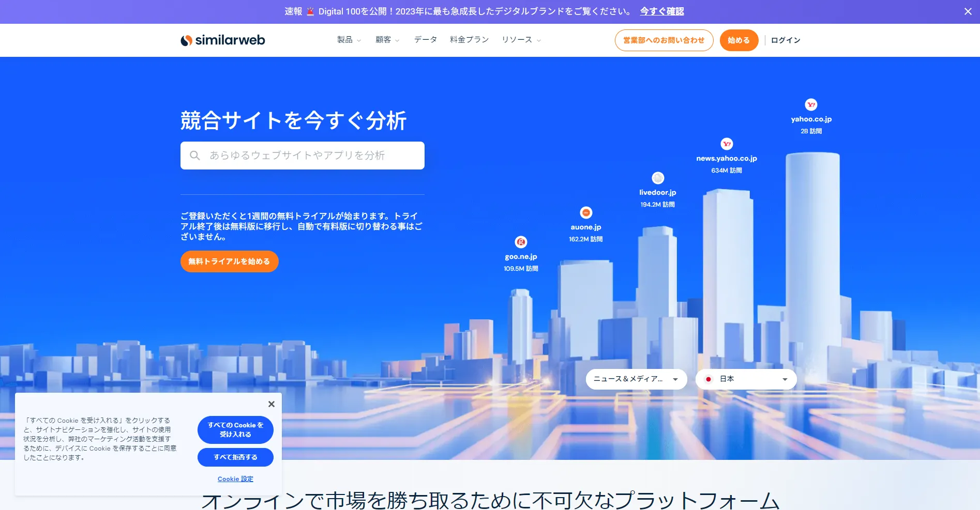This screenshot has width=980, height=510.
Task: Open the リソース menu
Action: [x=521, y=40]
